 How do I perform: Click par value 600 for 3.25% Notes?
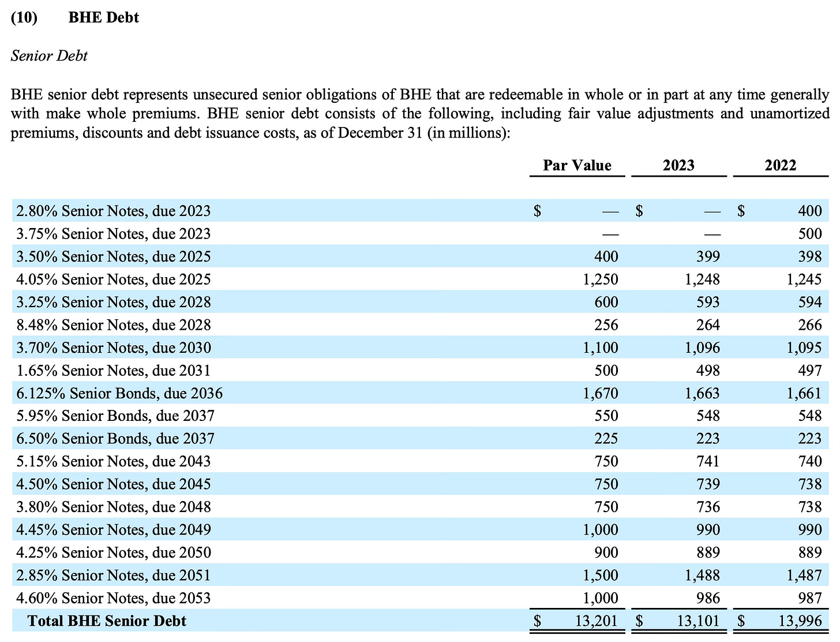[606, 302]
